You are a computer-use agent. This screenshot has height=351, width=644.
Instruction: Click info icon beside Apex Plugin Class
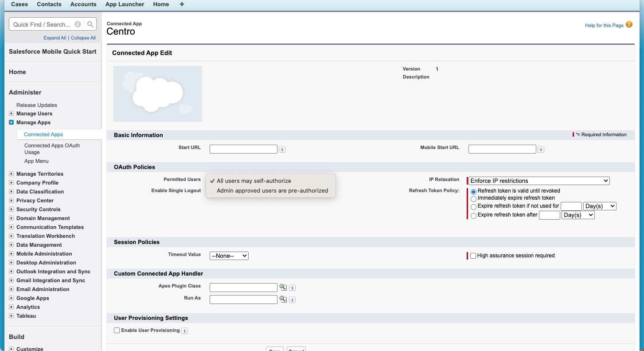(292, 288)
